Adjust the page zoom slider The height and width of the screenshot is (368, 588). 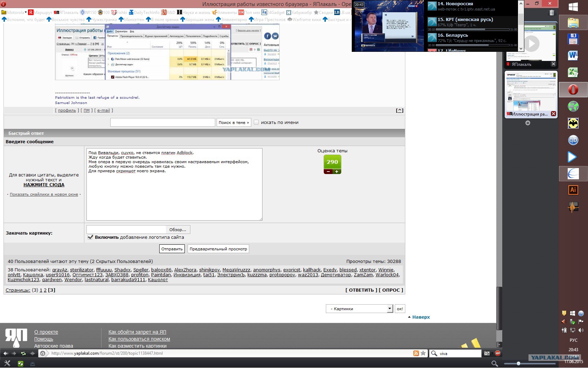[518, 363]
